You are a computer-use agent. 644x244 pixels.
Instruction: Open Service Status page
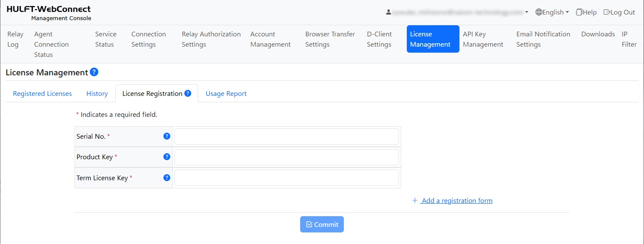[x=106, y=39]
